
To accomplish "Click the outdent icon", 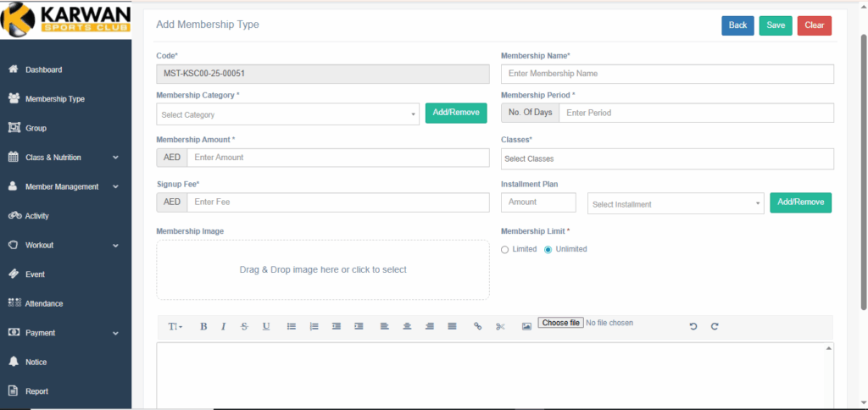I will (336, 326).
